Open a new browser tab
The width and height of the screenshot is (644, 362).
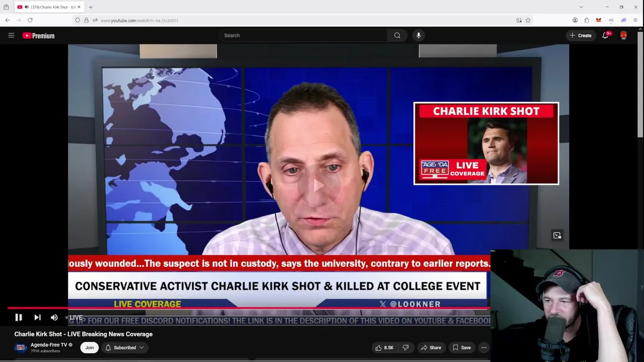click(x=91, y=7)
